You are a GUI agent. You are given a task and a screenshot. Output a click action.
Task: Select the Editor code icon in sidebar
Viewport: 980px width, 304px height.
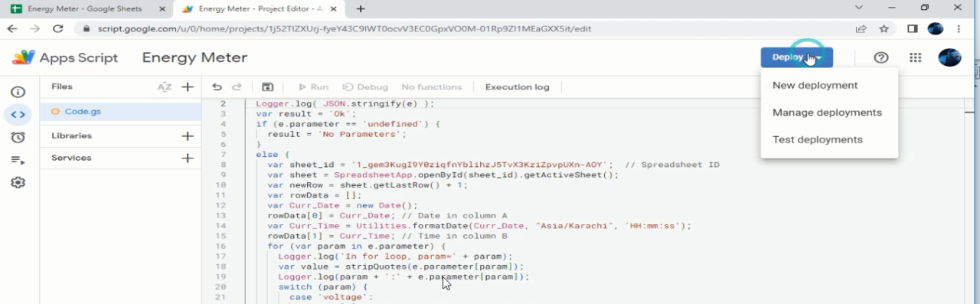[18, 115]
